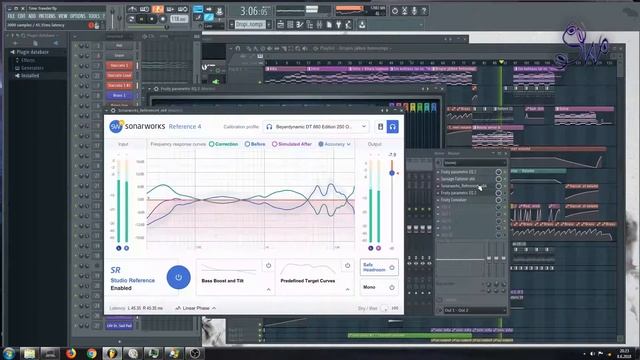Enable the Bass Boost and Tilt power switch
640x360 pixels.
[268, 265]
